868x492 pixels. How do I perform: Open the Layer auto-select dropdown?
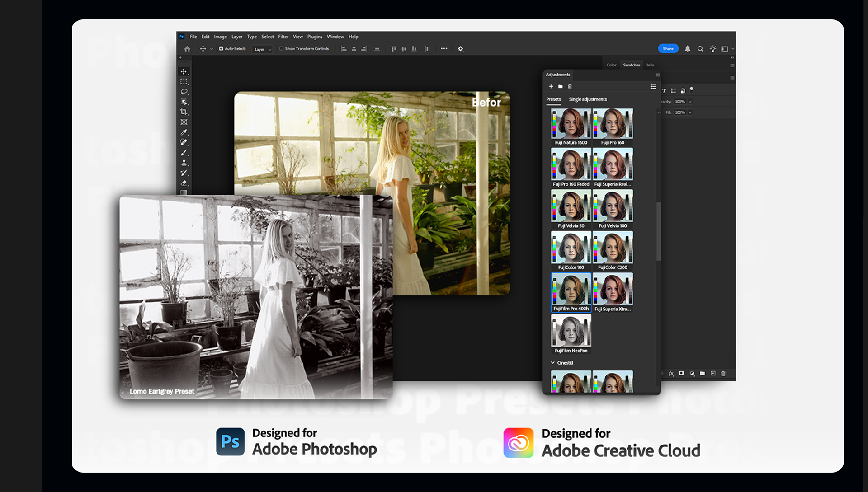pyautogui.click(x=263, y=49)
